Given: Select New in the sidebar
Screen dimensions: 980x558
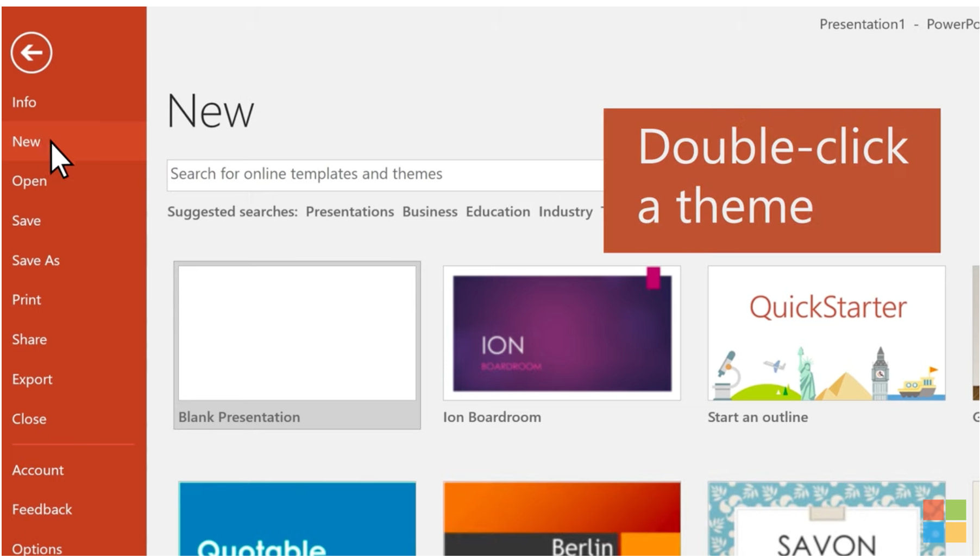Looking at the screenshot, I should pos(26,142).
